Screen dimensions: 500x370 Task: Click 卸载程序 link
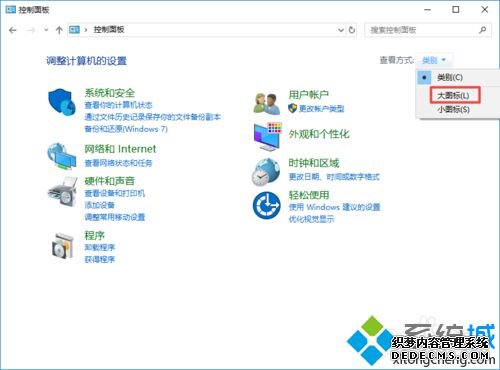(100, 247)
